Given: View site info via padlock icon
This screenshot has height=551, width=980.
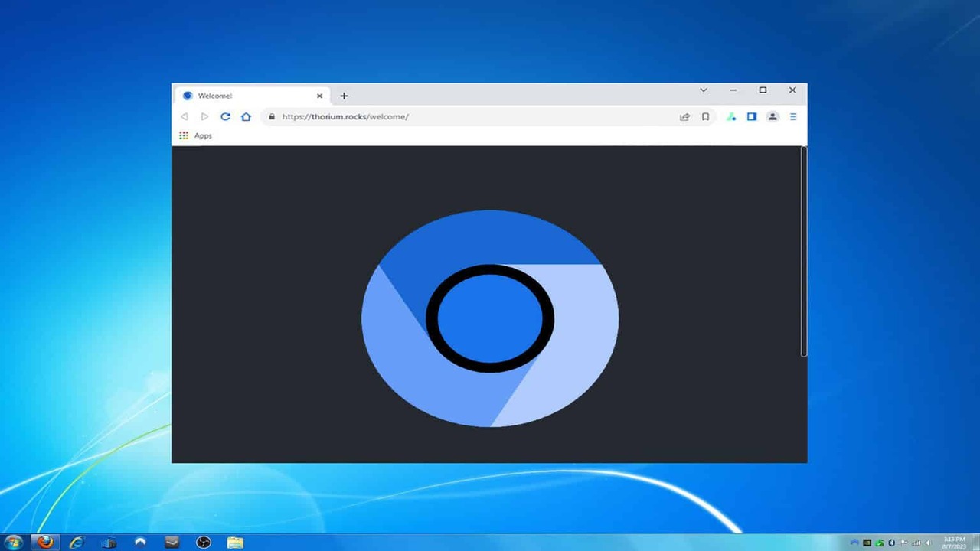Looking at the screenshot, I should pos(271,117).
